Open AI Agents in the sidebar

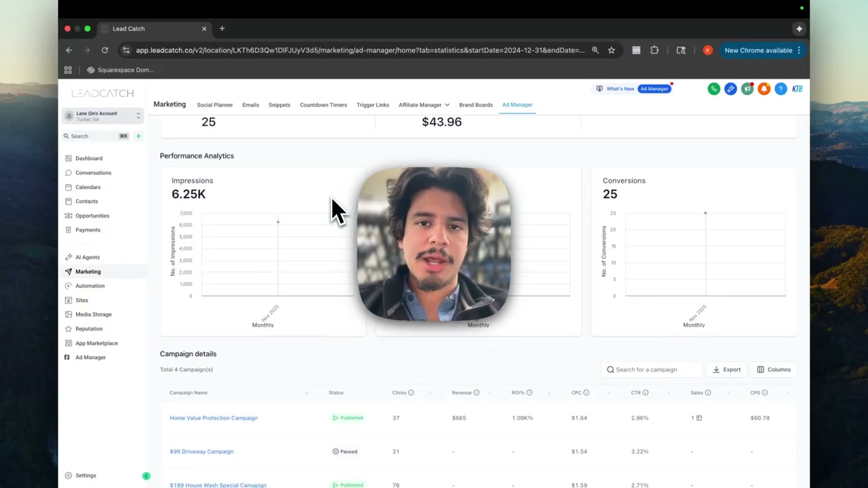tap(87, 258)
